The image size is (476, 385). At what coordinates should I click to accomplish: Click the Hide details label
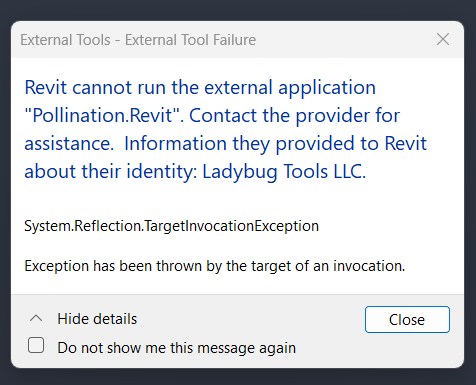[x=97, y=319]
